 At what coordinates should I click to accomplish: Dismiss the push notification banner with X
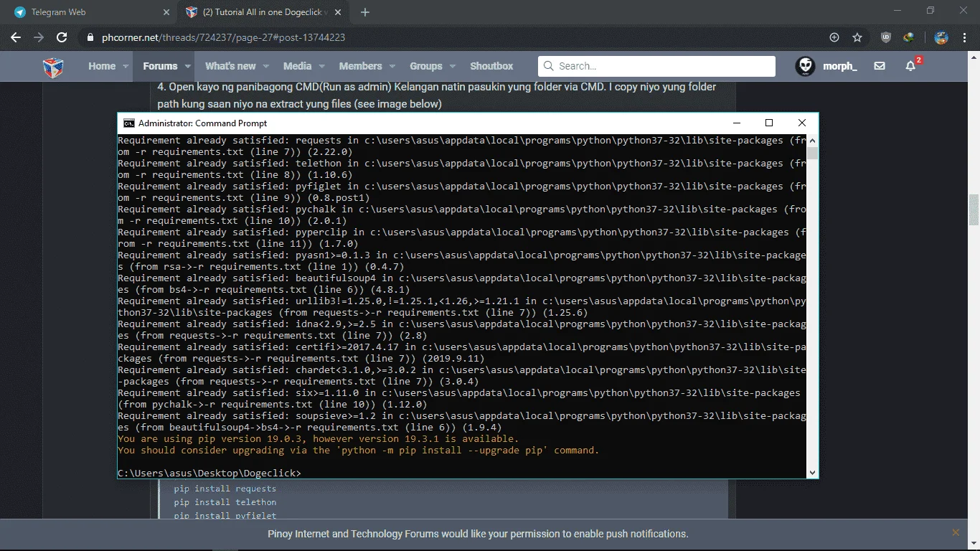956,532
